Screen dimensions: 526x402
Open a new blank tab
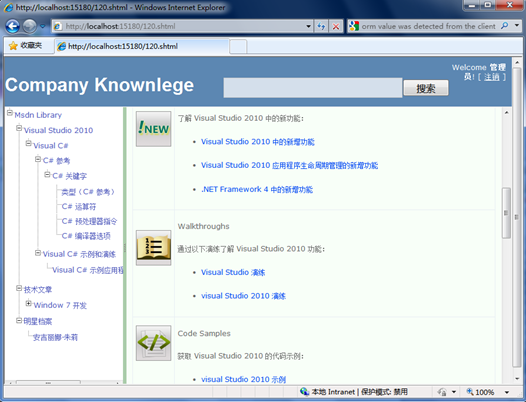(238, 47)
